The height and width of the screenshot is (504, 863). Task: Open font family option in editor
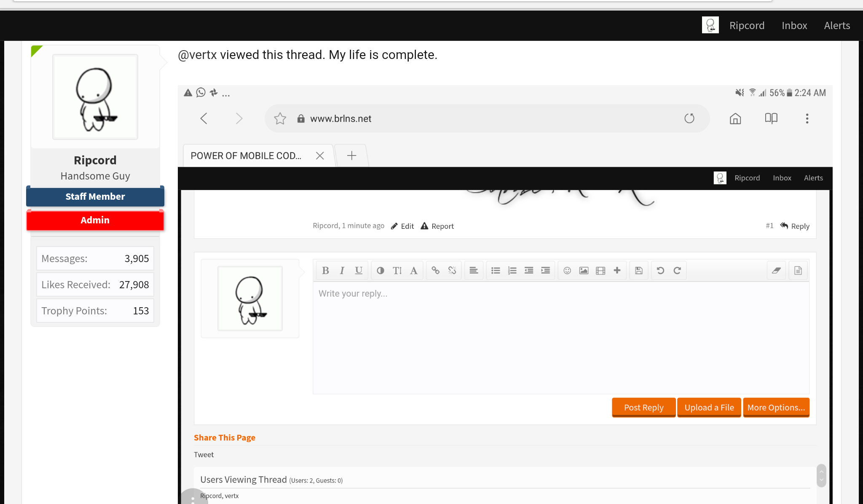click(414, 271)
